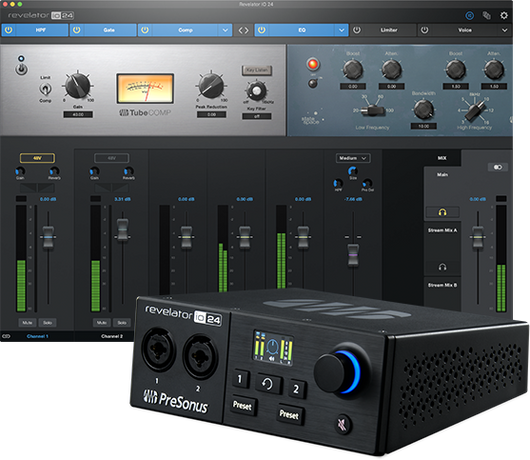The height and width of the screenshot is (460, 530).
Task: Open the Limiter processor tab
Action: pos(383,30)
